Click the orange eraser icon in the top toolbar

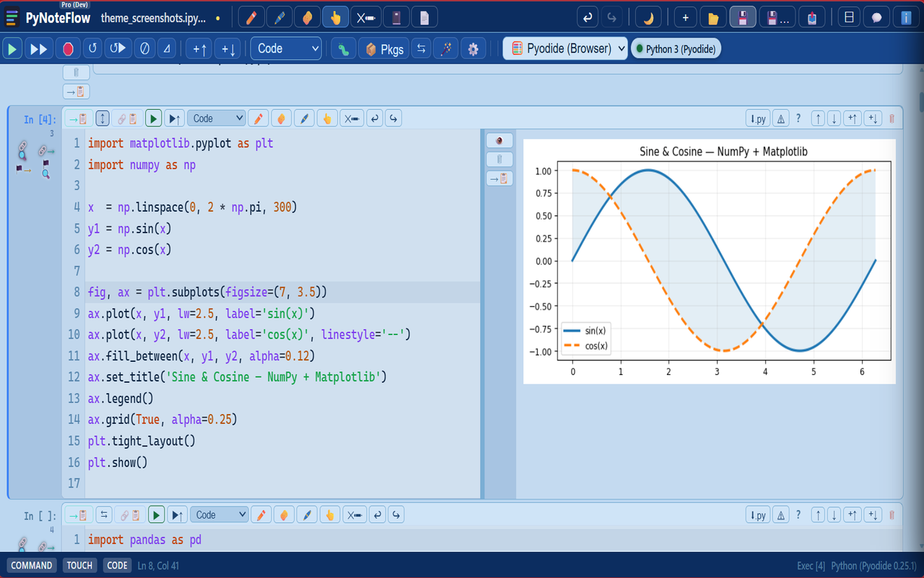(x=307, y=17)
